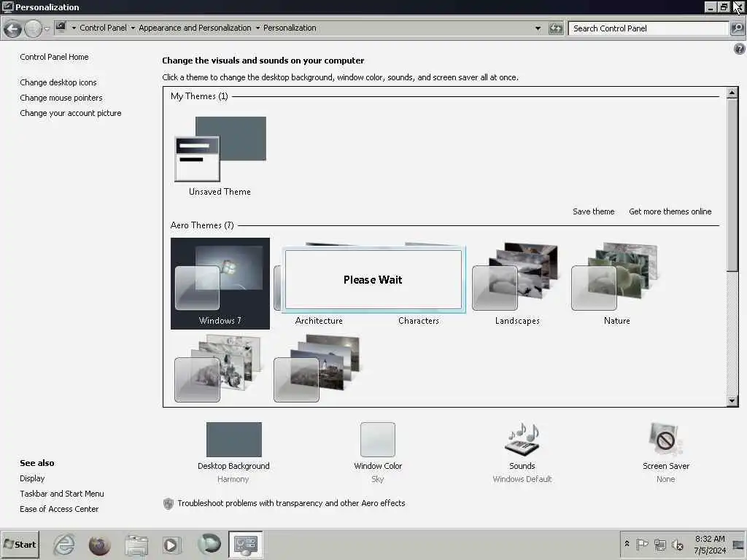Go back with the Back arrow button

[12, 29]
